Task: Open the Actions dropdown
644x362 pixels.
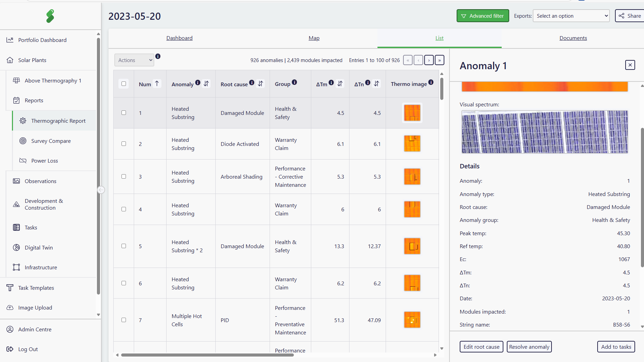Action: [134, 60]
